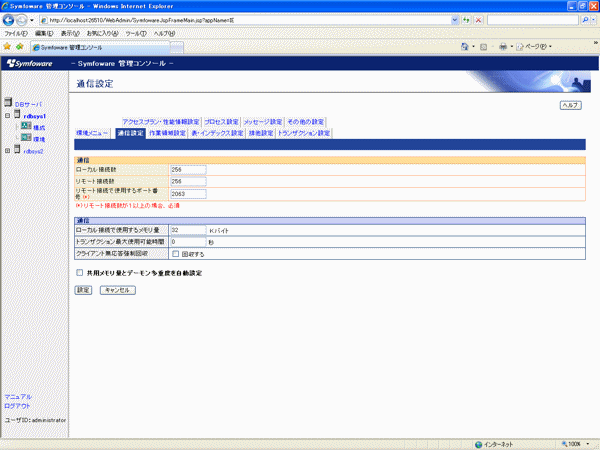The width and height of the screenshot is (600, 450).
Task: Click the Symfoware logo
Action: coord(29,64)
